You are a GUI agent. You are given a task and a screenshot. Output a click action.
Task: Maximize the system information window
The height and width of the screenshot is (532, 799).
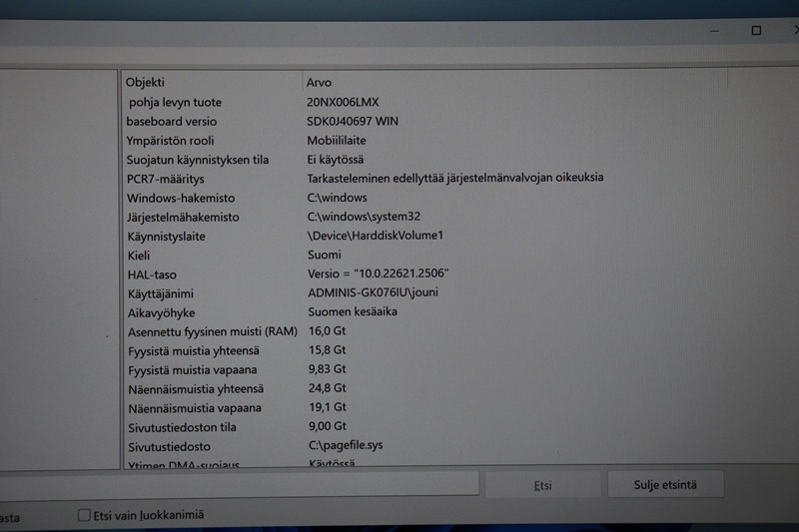click(756, 31)
